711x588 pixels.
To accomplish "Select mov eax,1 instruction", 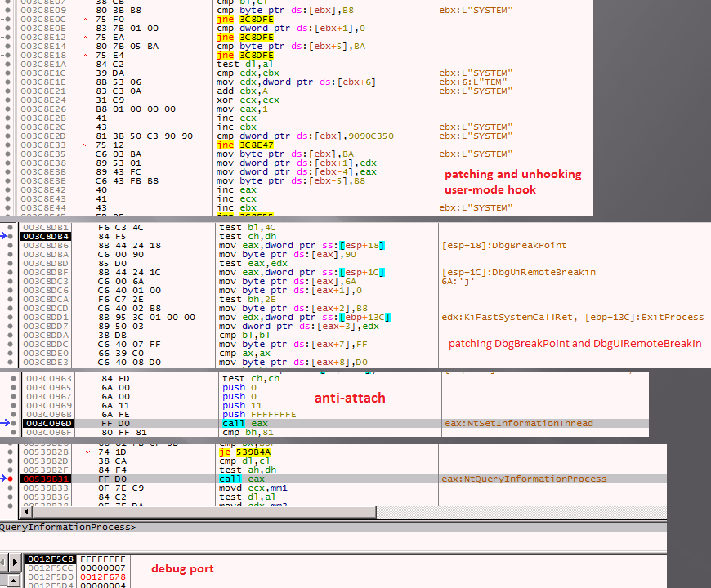I will [242, 109].
